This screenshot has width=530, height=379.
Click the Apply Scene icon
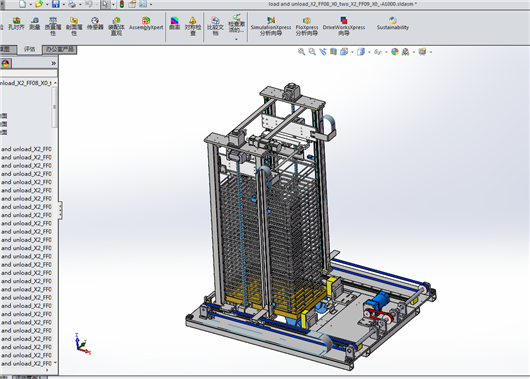click(x=405, y=52)
